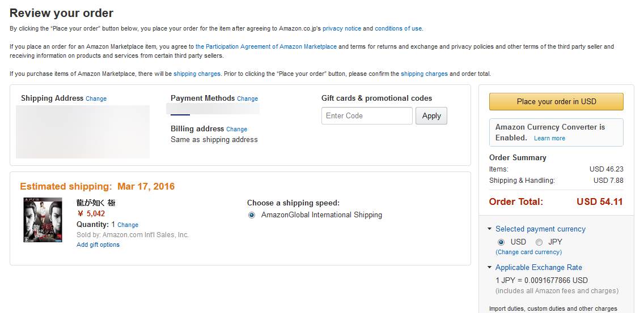The image size is (644, 313).
Task: Click the Change card currency link
Action: (528, 252)
